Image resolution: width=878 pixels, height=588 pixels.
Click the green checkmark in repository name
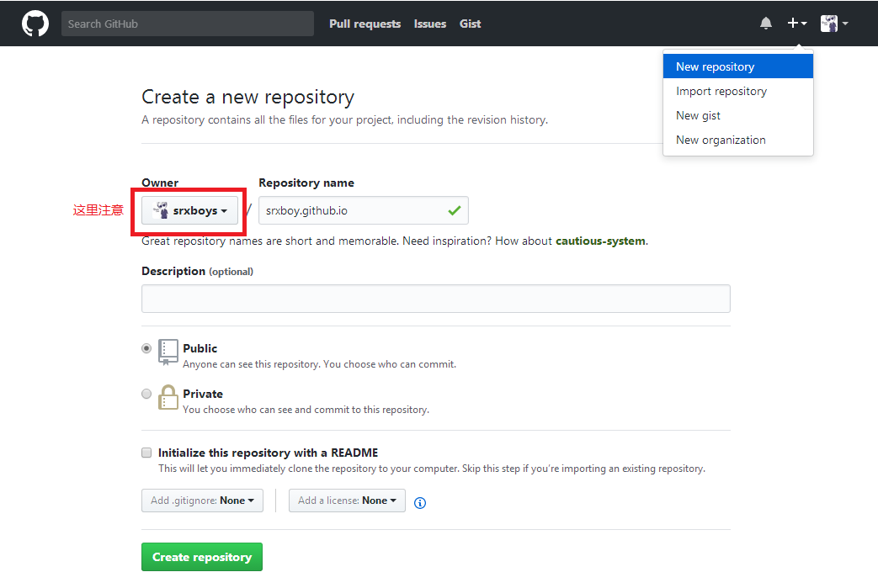pyautogui.click(x=454, y=210)
